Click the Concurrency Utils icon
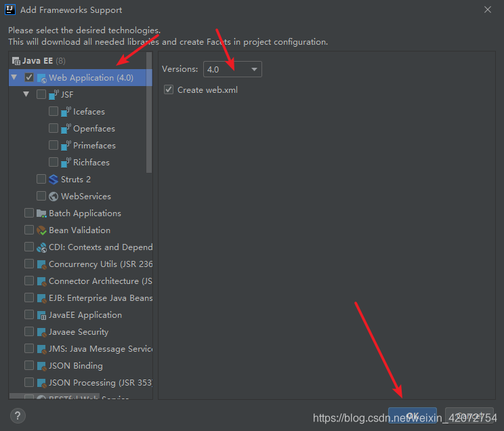The height and width of the screenshot is (431, 504). click(42, 264)
